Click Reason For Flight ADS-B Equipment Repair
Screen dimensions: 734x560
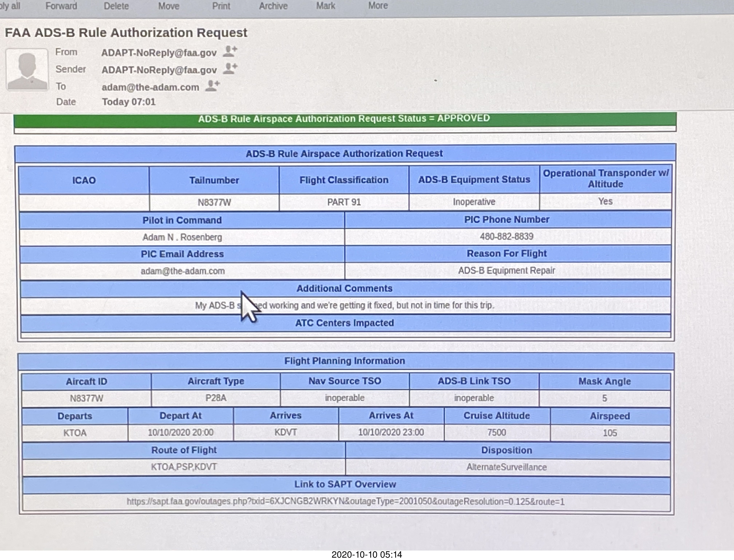click(506, 270)
